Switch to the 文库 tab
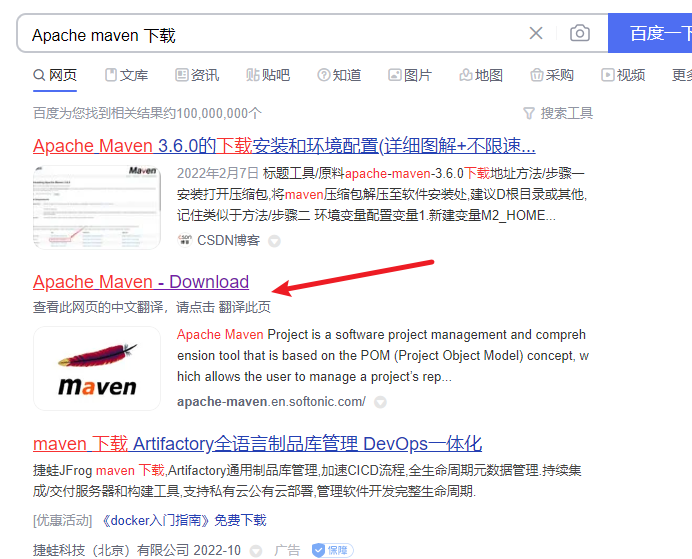This screenshot has height=559, width=692. click(x=126, y=75)
